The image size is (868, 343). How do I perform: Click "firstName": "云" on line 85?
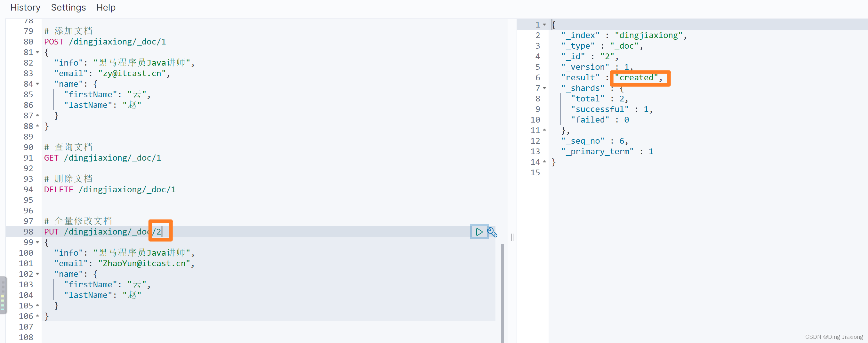107,95
